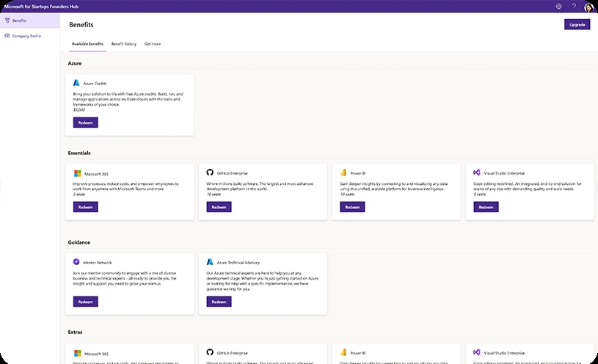The width and height of the screenshot is (598, 364).
Task: Switch to Available benefits tab
Action: (x=87, y=44)
